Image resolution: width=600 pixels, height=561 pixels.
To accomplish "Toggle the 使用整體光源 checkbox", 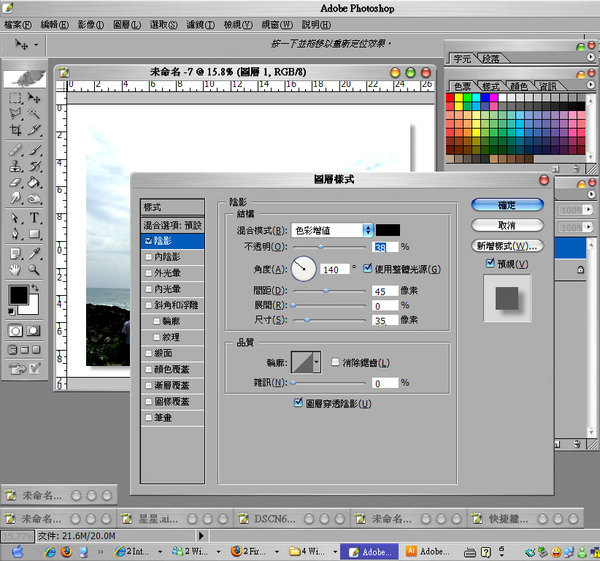I will 367,269.
